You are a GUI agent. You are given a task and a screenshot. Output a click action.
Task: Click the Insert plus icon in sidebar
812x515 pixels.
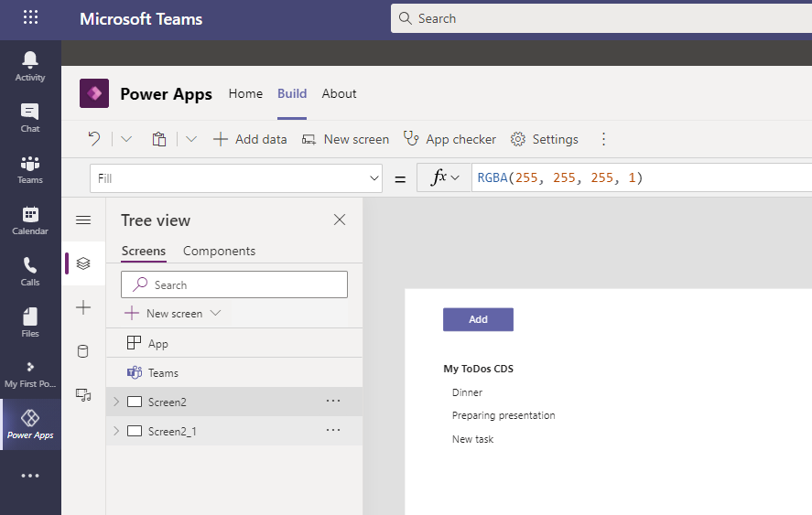click(x=83, y=308)
